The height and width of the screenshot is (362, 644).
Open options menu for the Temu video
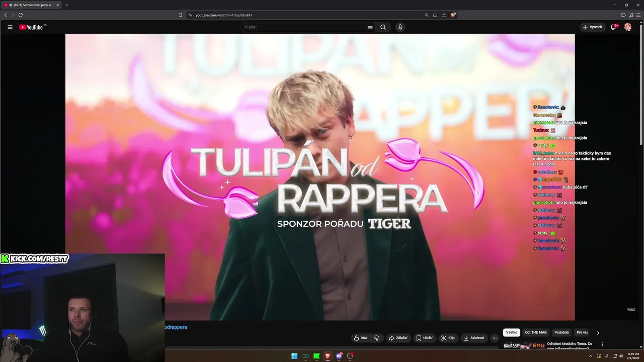tap(602, 344)
